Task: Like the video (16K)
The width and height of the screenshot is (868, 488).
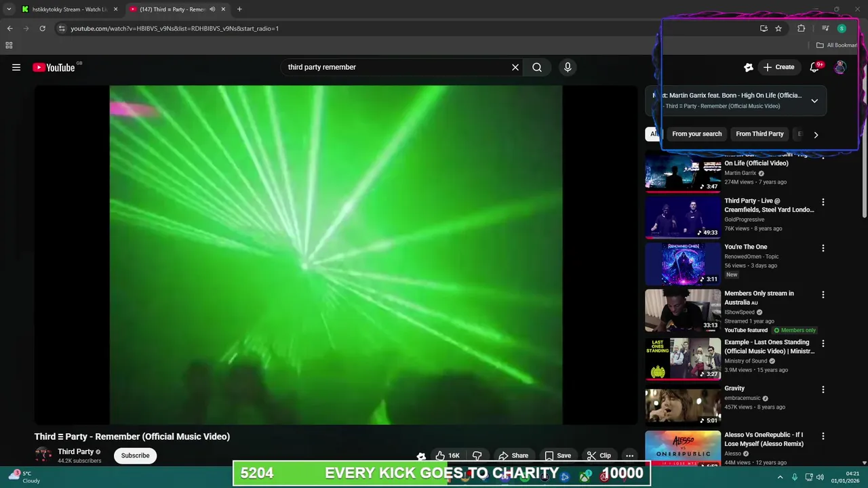Action: (x=448, y=455)
